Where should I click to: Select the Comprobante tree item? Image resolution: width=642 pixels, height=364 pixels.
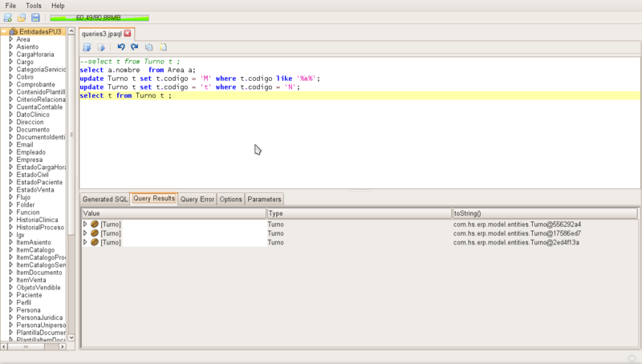(x=35, y=84)
